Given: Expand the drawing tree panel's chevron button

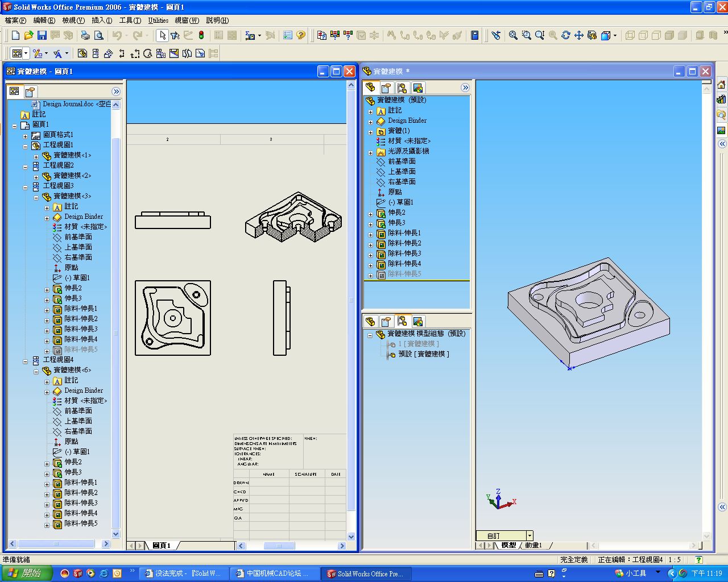Looking at the screenshot, I should pyautogui.click(x=116, y=92).
